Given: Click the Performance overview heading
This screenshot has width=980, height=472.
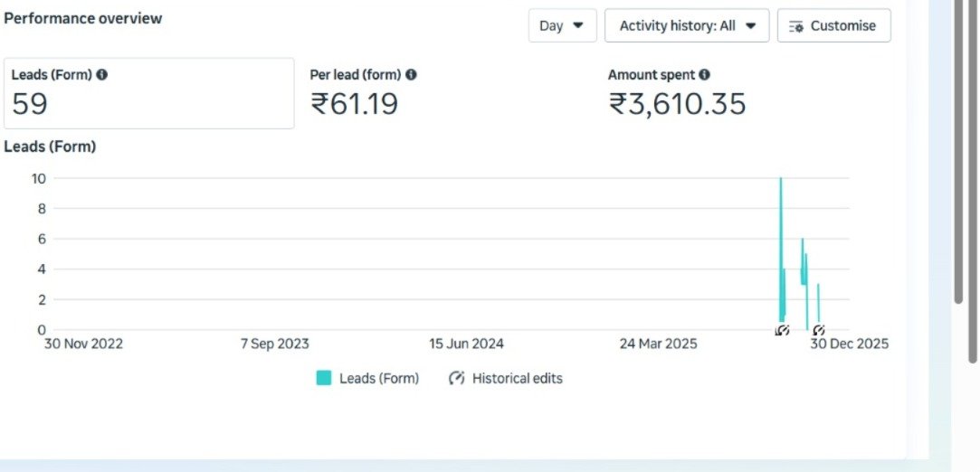Looking at the screenshot, I should pos(83,18).
